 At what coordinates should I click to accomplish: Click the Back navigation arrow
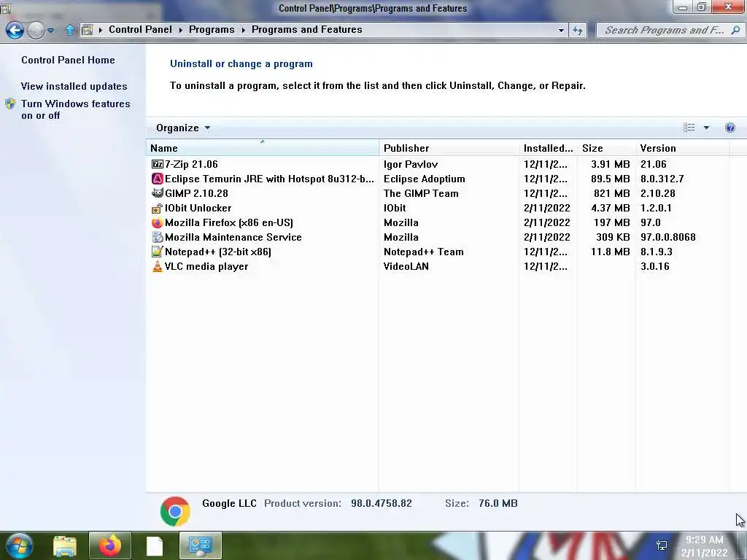pyautogui.click(x=15, y=30)
